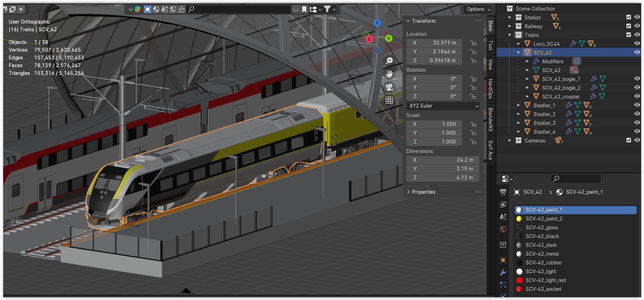
Task: Select the outliner object filter icon
Action: coord(147,9)
